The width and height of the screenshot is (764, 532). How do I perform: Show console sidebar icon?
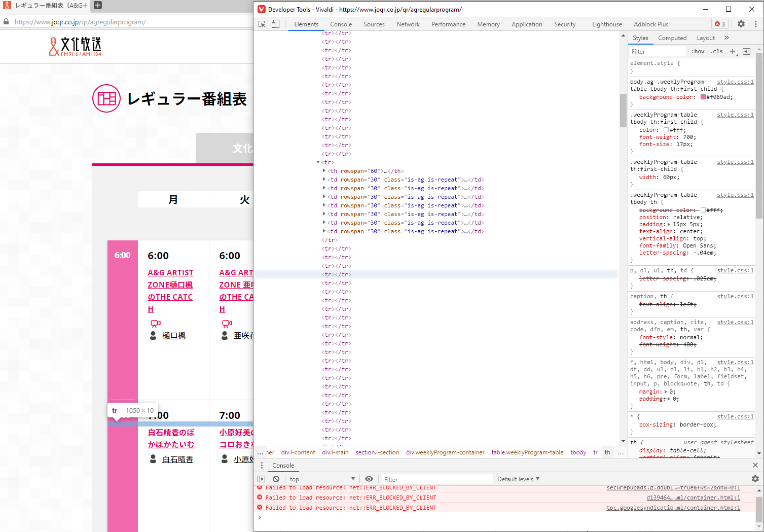261,479
